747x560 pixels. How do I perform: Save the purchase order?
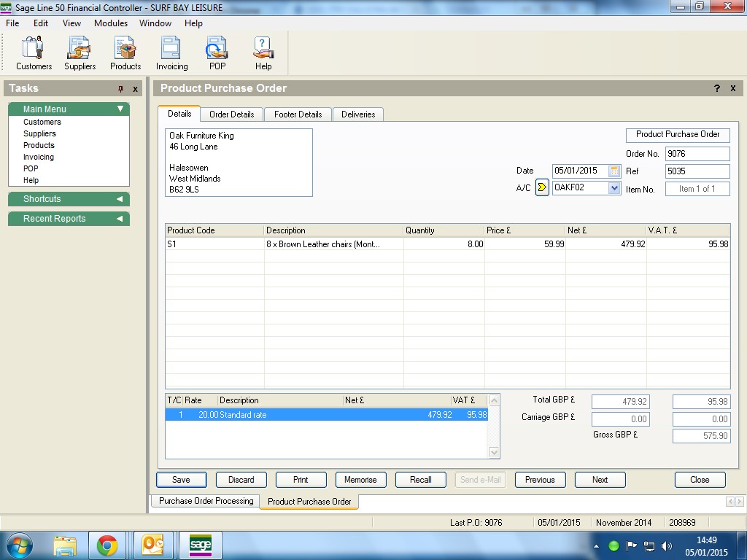(x=181, y=480)
